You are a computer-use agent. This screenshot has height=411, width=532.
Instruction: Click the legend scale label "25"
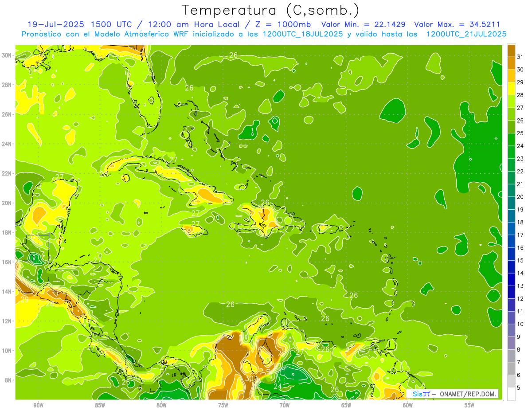coord(520,133)
